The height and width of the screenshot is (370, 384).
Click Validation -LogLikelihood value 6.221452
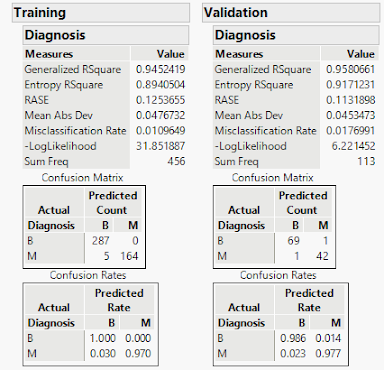point(353,146)
